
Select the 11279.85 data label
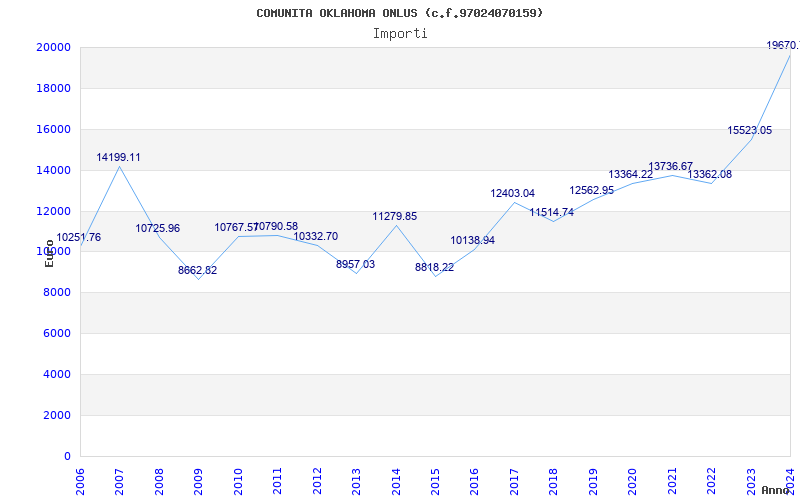(395, 216)
